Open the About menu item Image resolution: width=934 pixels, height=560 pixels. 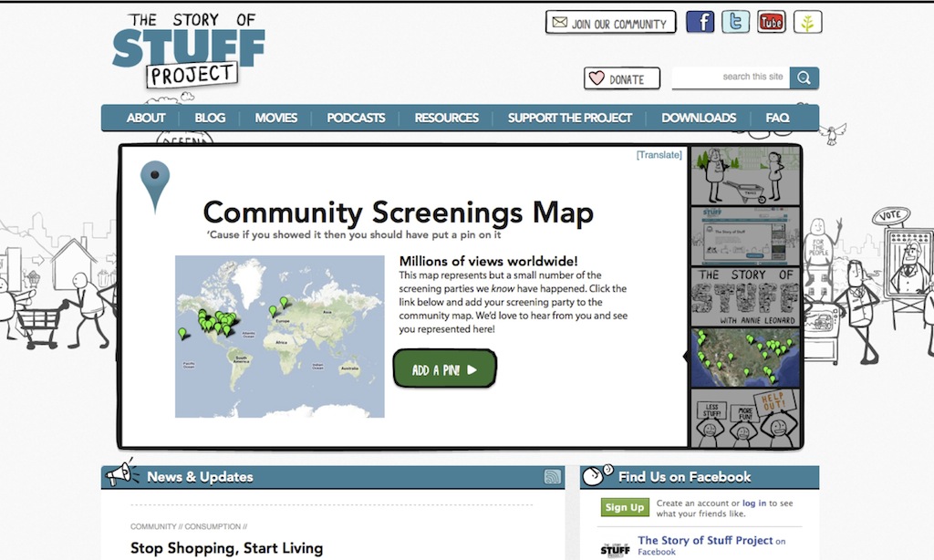pos(145,118)
